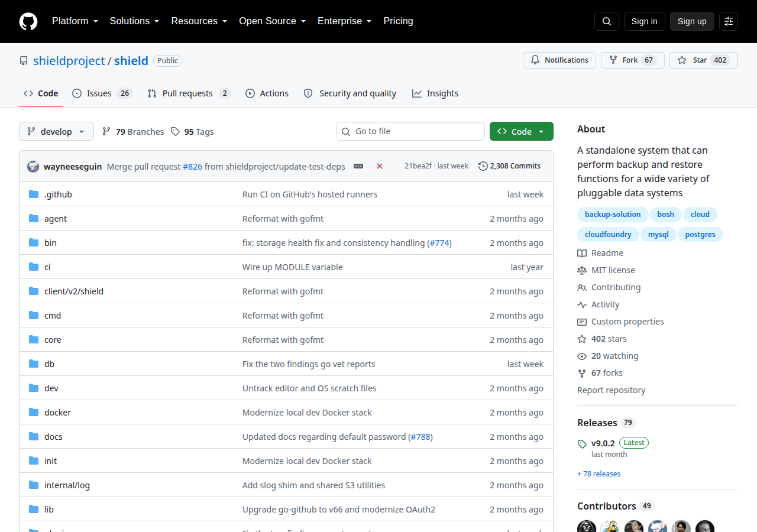
Task: Focus the Go to file field
Action: point(410,131)
